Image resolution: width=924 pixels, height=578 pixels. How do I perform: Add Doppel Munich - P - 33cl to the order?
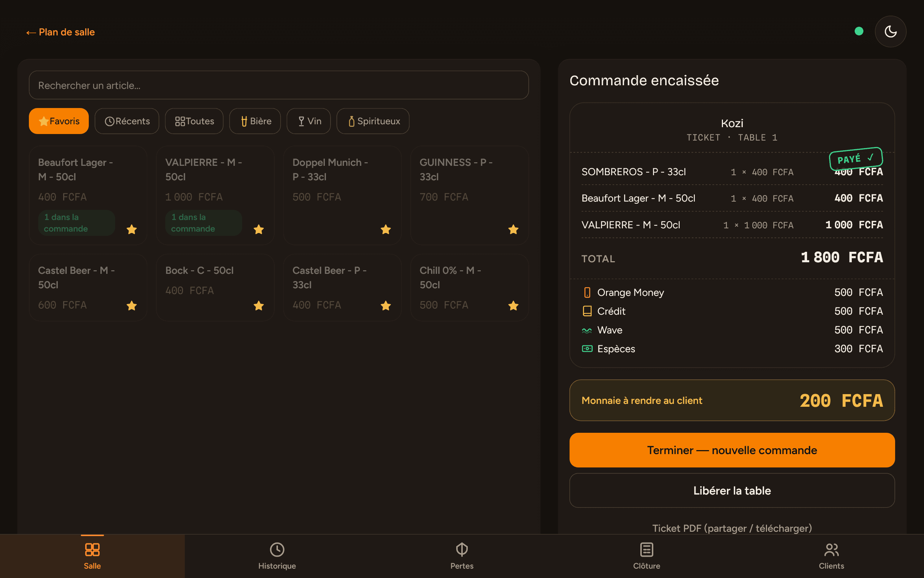(343, 195)
